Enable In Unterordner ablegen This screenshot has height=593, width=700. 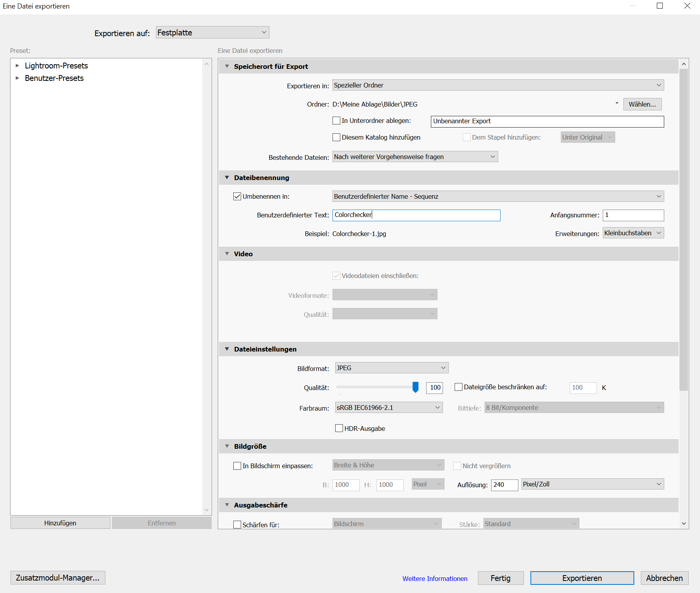(x=336, y=121)
